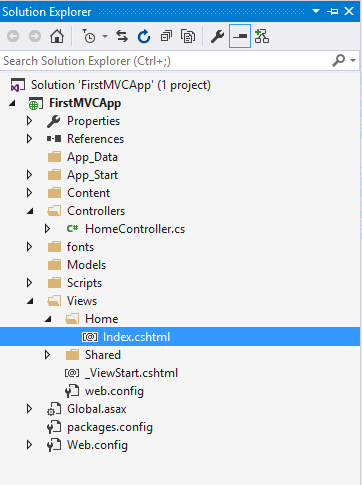Open the search options dropdown arrow
362x485 pixels.
click(353, 61)
